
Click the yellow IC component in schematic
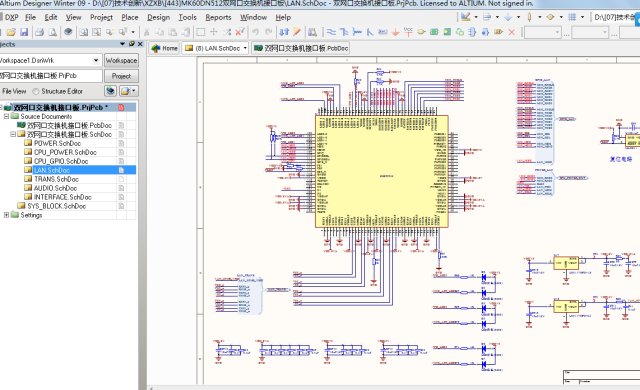click(382, 171)
